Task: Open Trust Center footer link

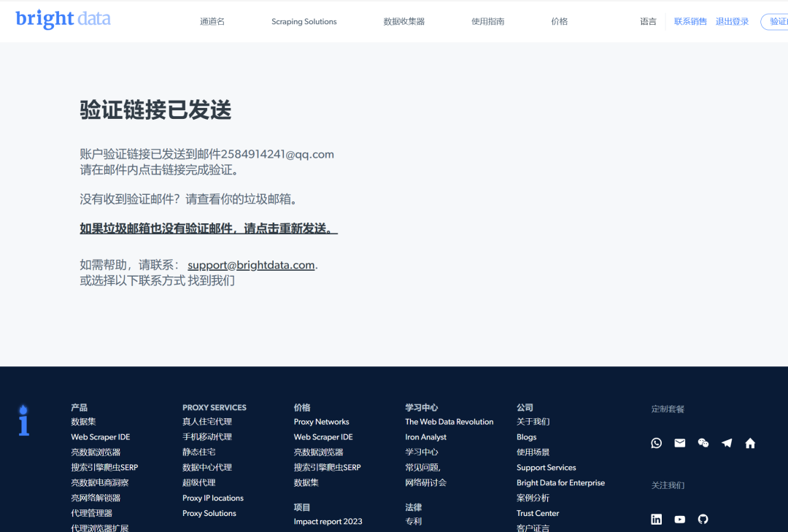Action: click(538, 513)
